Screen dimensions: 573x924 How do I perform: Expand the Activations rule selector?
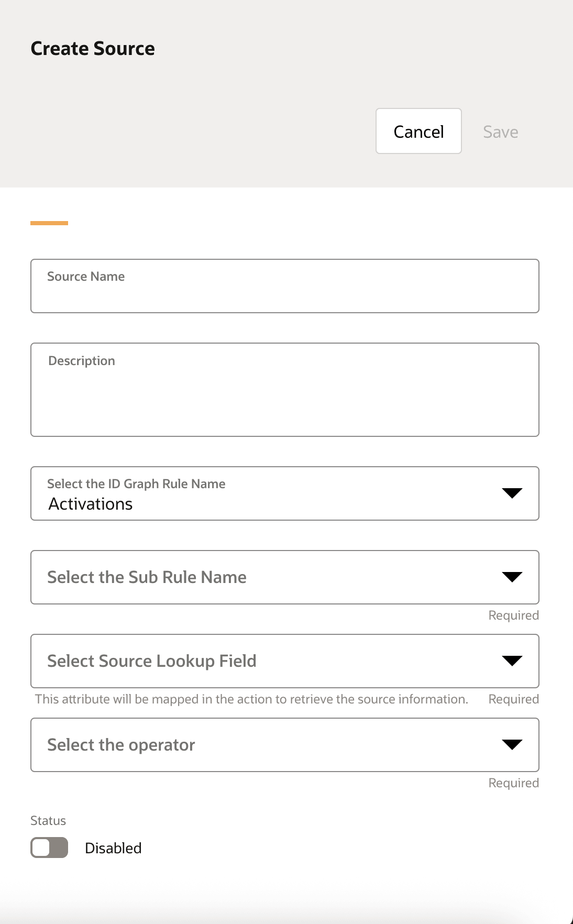285,493
